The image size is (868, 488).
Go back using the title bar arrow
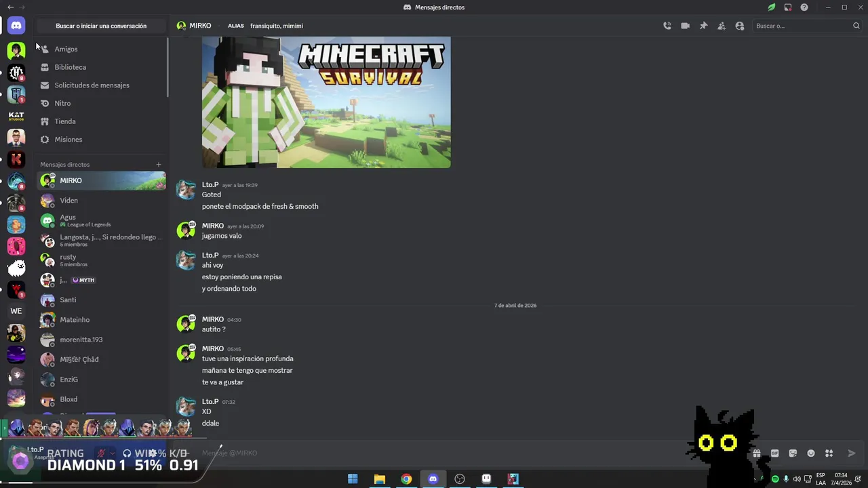(10, 7)
